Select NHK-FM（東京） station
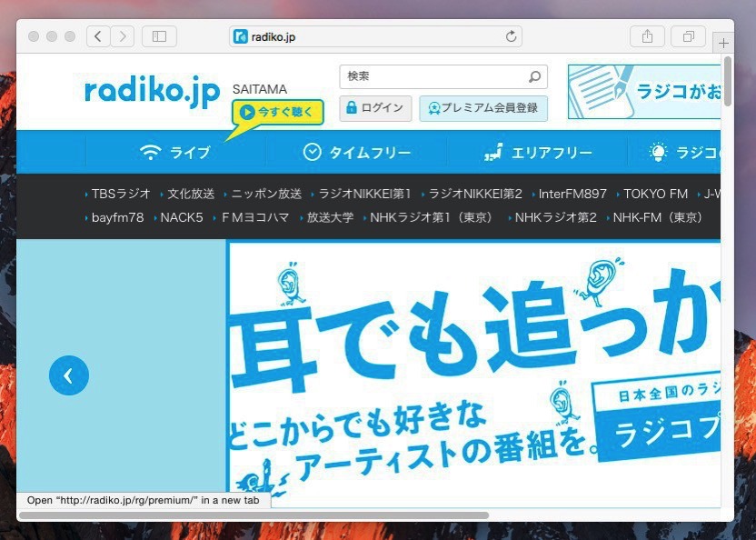 click(657, 217)
